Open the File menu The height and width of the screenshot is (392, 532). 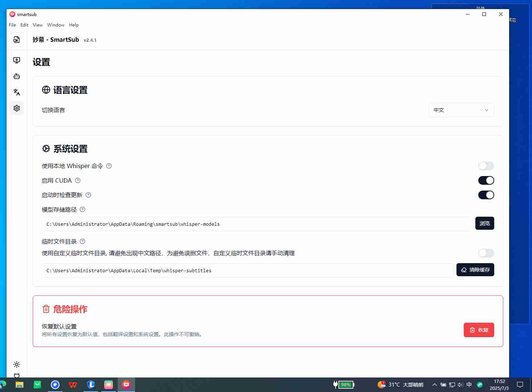(12, 25)
